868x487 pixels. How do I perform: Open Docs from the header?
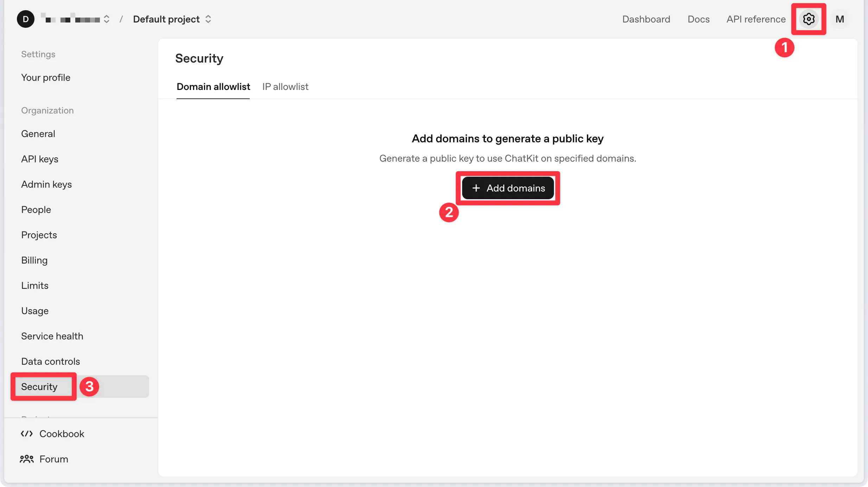pyautogui.click(x=698, y=19)
